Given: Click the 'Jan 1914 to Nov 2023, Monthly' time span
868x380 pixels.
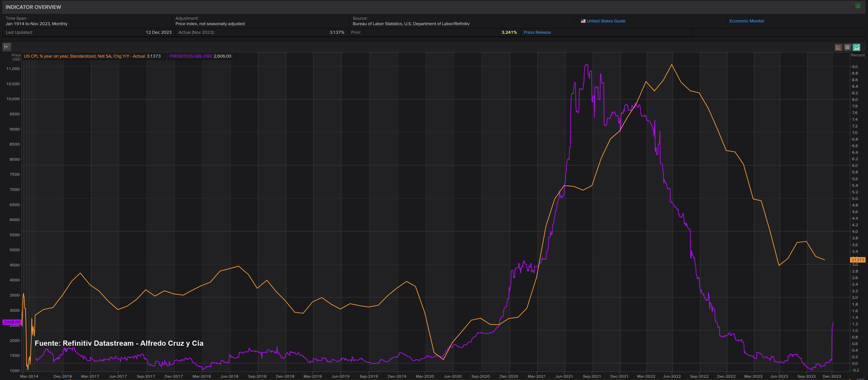Looking at the screenshot, I should (x=36, y=24).
